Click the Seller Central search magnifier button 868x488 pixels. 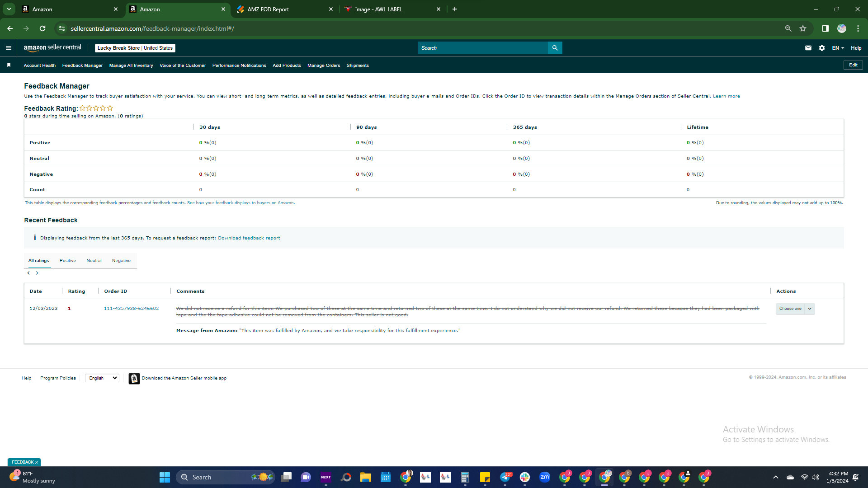point(555,48)
